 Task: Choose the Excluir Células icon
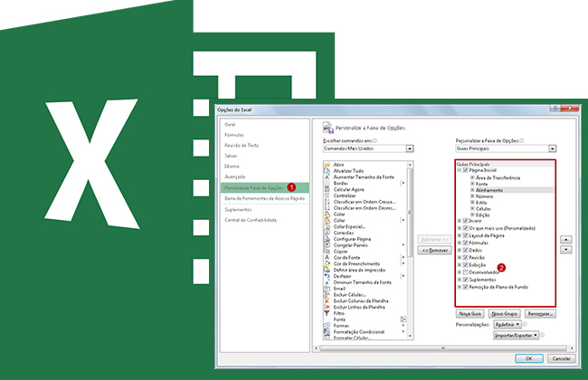coord(327,294)
